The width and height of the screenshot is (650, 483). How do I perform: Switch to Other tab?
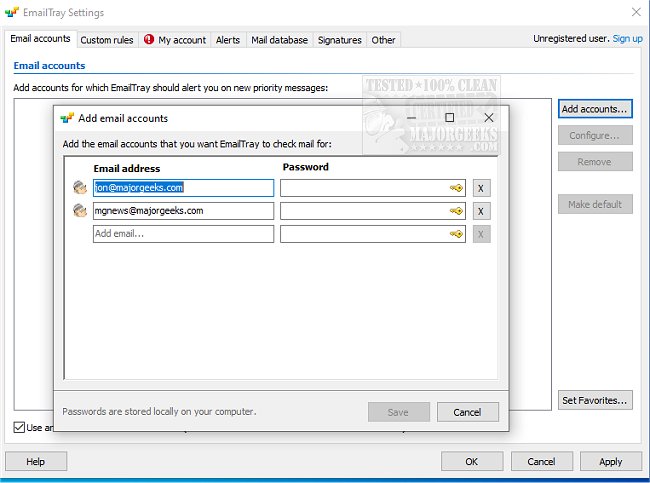click(x=383, y=40)
